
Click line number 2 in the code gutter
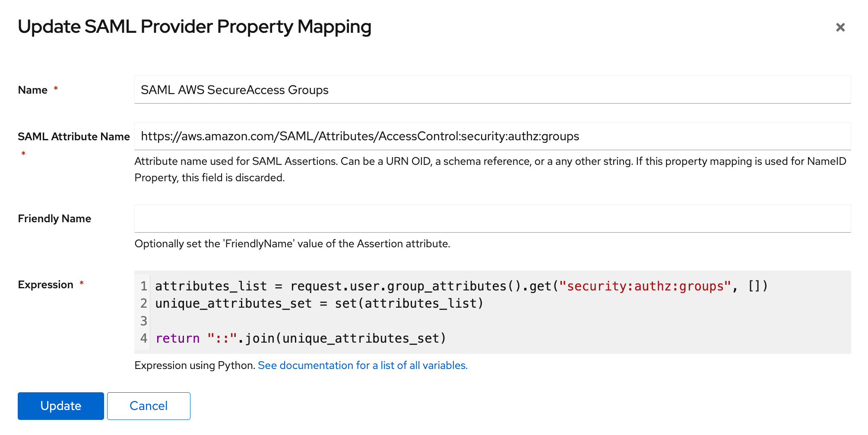tap(144, 303)
